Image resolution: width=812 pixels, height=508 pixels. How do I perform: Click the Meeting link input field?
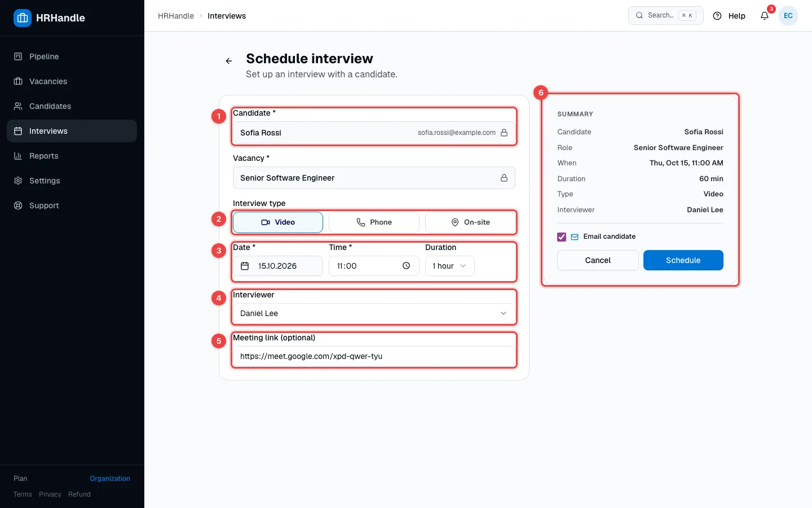click(x=374, y=356)
